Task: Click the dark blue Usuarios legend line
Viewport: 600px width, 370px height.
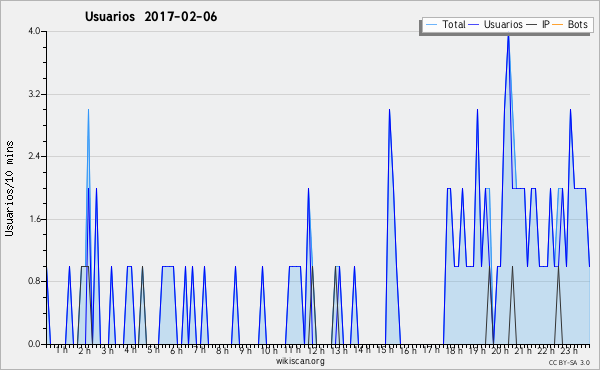Action: pyautogui.click(x=474, y=25)
